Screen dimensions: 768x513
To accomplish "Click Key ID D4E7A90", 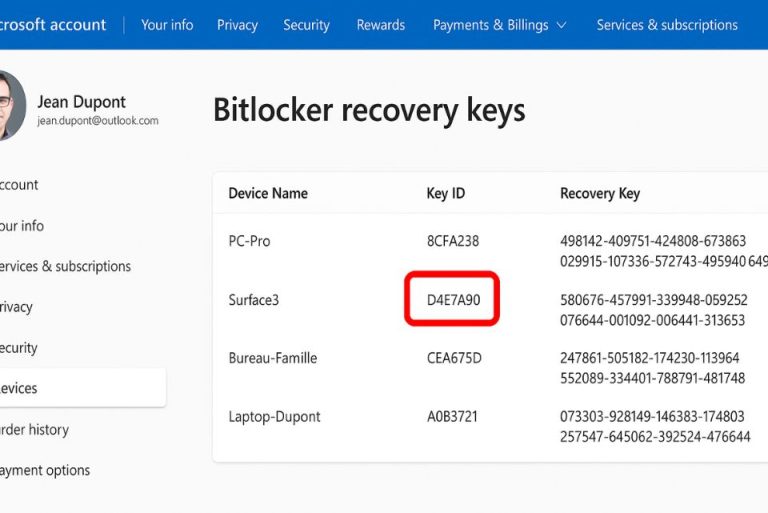I will tap(454, 300).
